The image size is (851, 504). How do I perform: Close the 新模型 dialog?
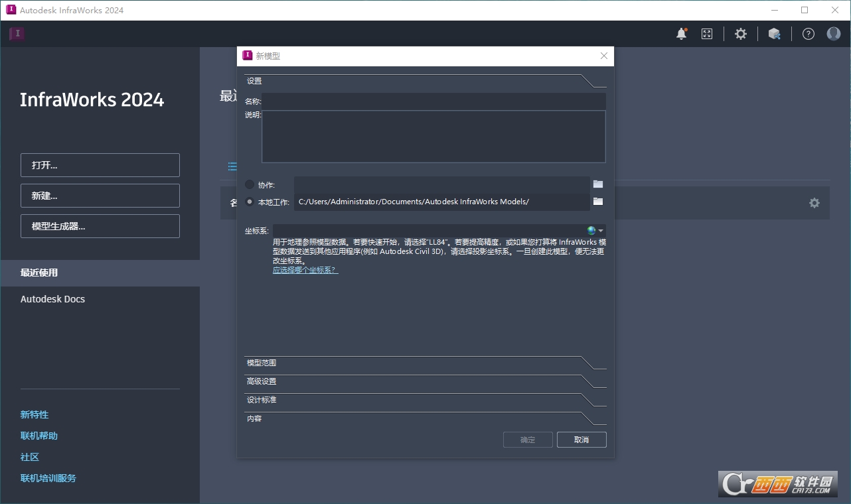point(604,56)
